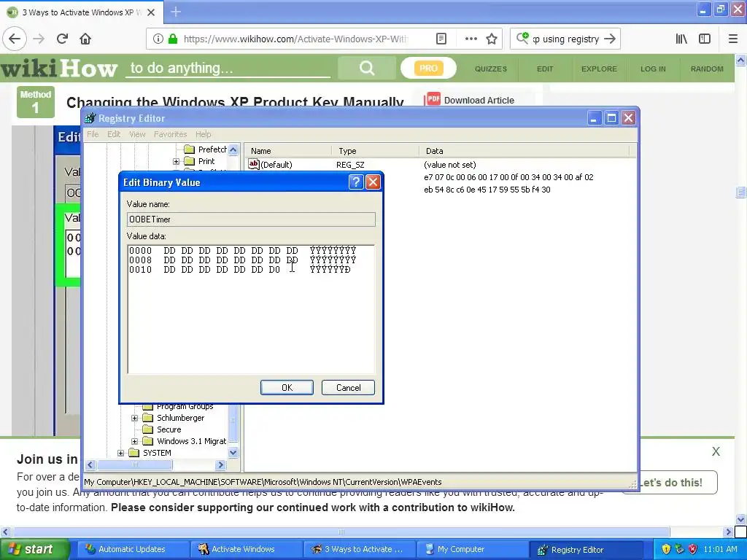Close the Edit Binary Value dialog

(x=373, y=182)
